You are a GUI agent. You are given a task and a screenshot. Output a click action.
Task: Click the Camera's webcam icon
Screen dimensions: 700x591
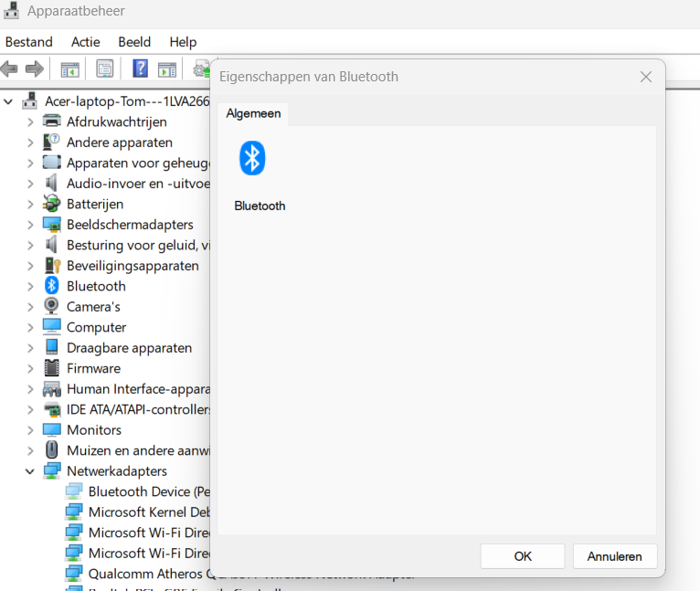click(x=52, y=307)
